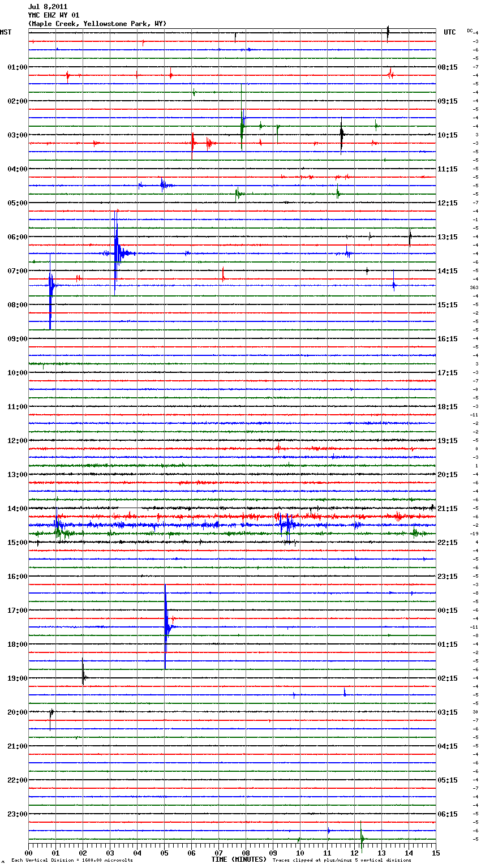Click "(Maple Creek, Yellowstone Park, WY)" location text
481x868 pixels.
click(97, 24)
